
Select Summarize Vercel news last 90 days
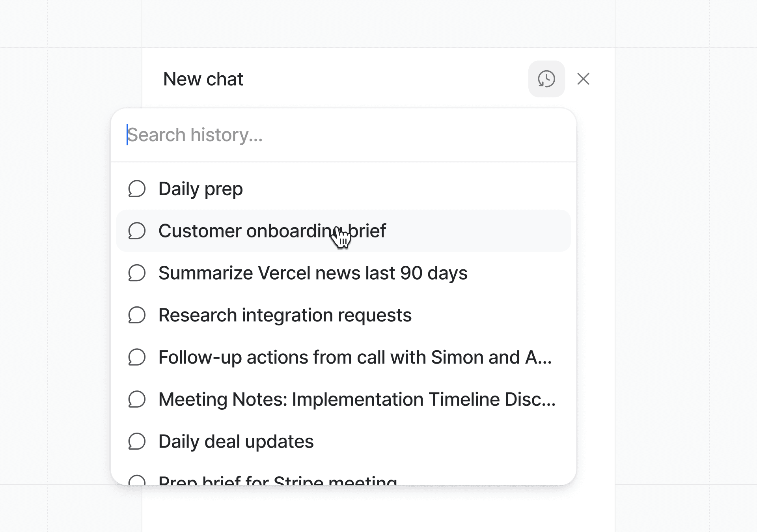click(x=313, y=273)
